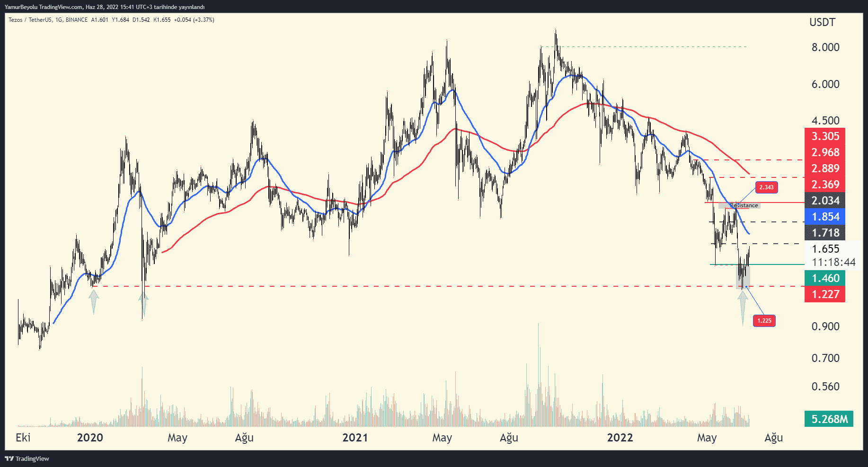The height and width of the screenshot is (467, 868).
Task: Click the current price 1.655 label
Action: coord(825,249)
